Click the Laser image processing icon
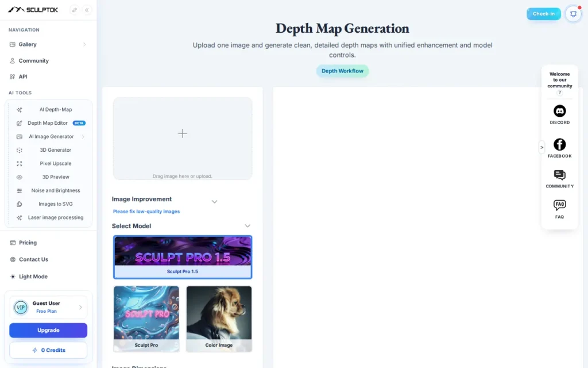Screen dimensions: 588x368 click(x=20, y=218)
